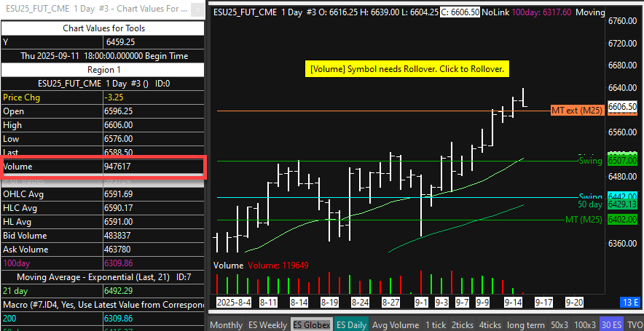Switch to the 100x3 chart tab

[x=585, y=325]
